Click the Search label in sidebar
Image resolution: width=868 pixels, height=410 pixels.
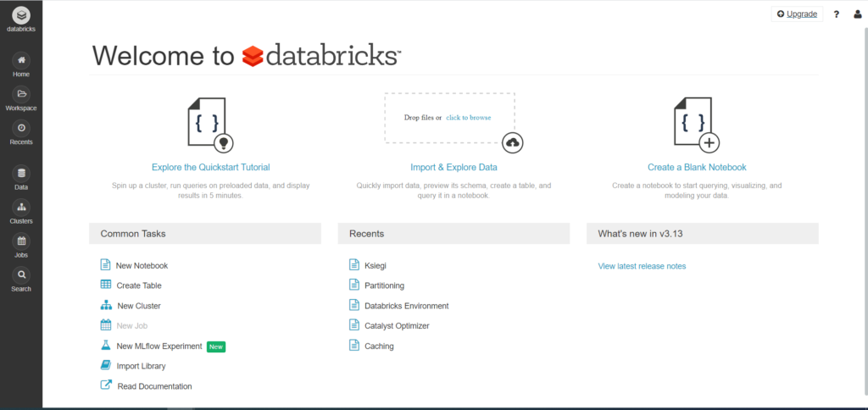[21, 289]
